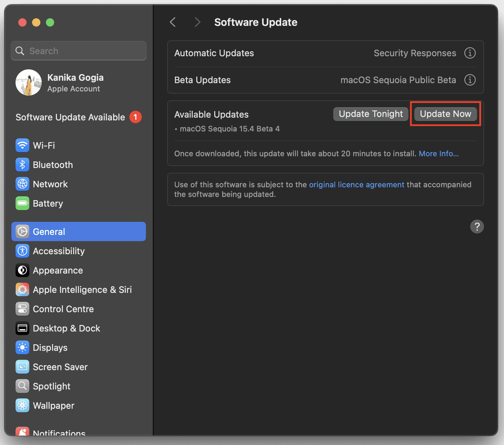Select General in the sidebar

pyautogui.click(x=79, y=231)
